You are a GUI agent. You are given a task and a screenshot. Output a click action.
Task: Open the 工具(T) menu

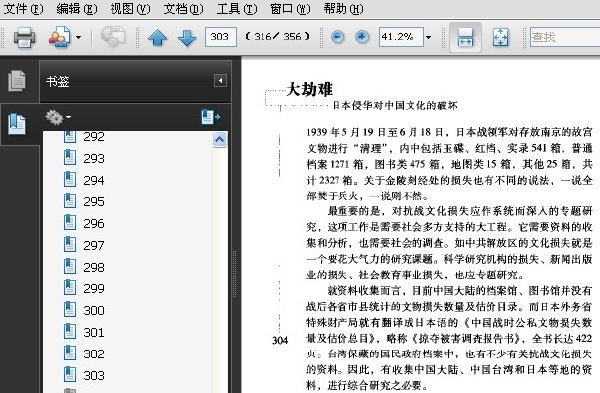237,8
